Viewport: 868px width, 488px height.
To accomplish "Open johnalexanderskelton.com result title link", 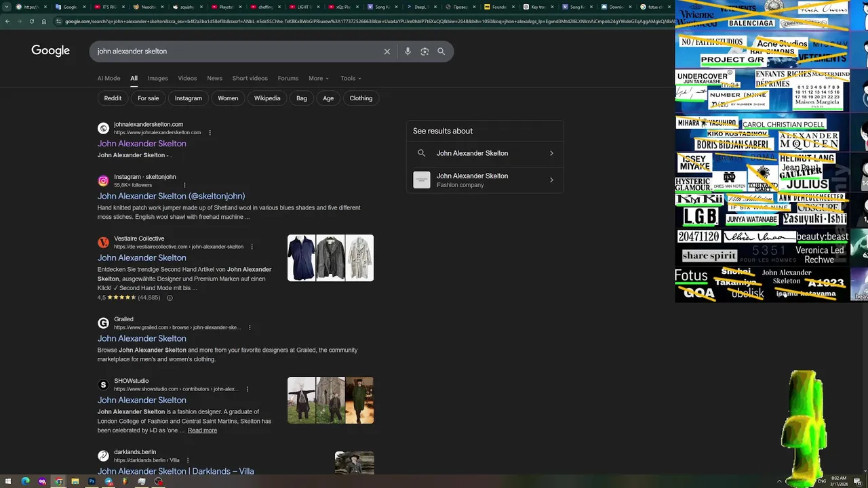I will [x=142, y=144].
